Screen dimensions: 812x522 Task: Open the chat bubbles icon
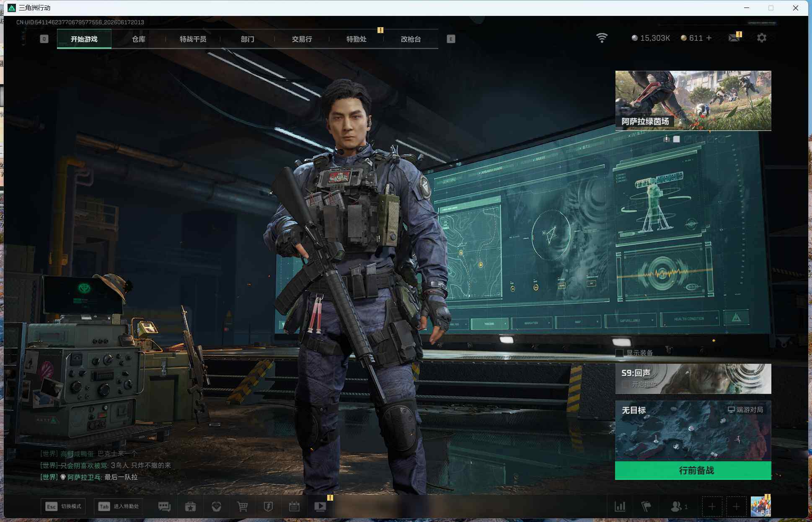click(x=164, y=507)
